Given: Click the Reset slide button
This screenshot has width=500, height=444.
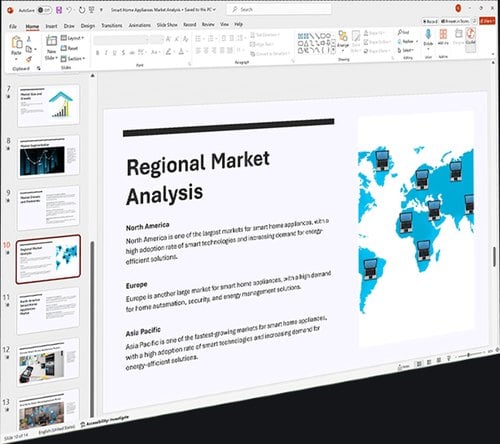Looking at the screenshot, I should pos(69,48).
